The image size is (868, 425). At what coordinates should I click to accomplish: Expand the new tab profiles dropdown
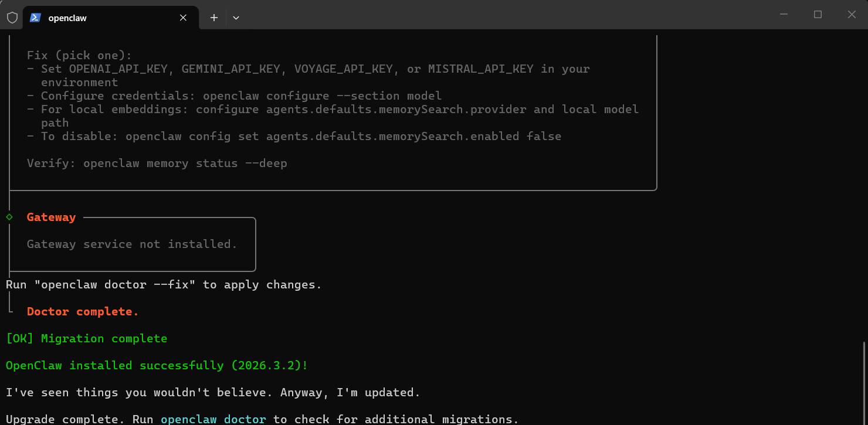236,18
